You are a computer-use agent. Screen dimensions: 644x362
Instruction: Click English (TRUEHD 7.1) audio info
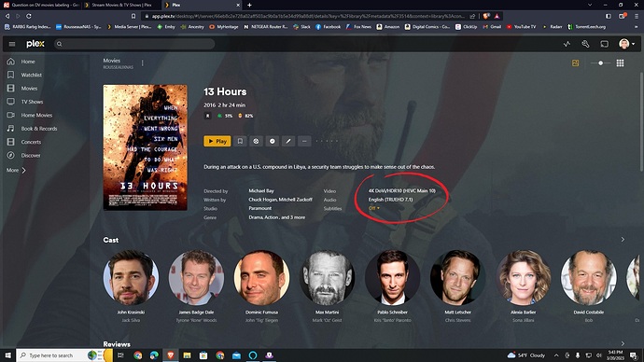click(390, 200)
